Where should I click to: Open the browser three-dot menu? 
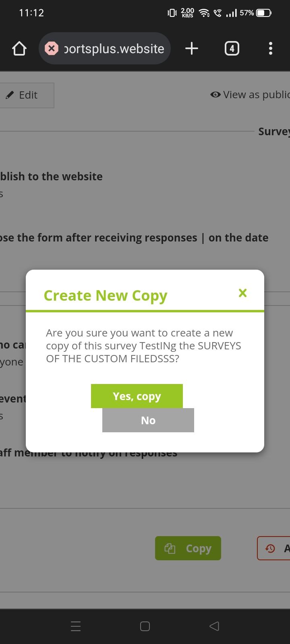click(x=271, y=49)
